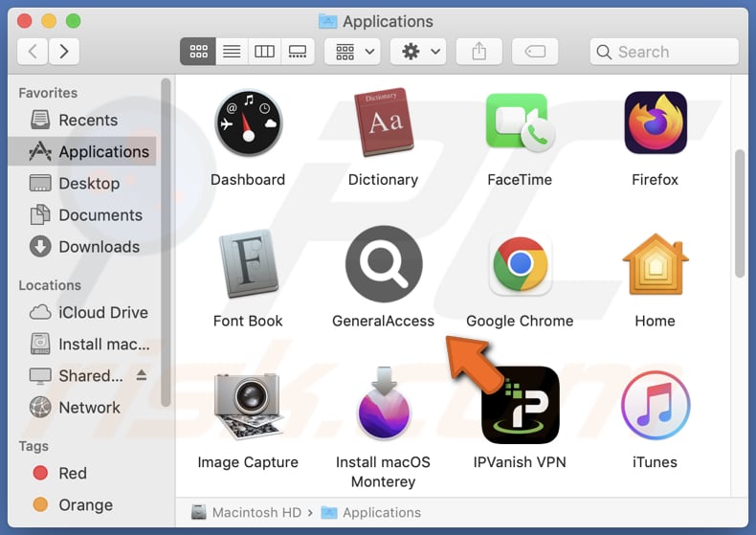The image size is (756, 535).
Task: Switch to gallery view
Action: tap(298, 51)
